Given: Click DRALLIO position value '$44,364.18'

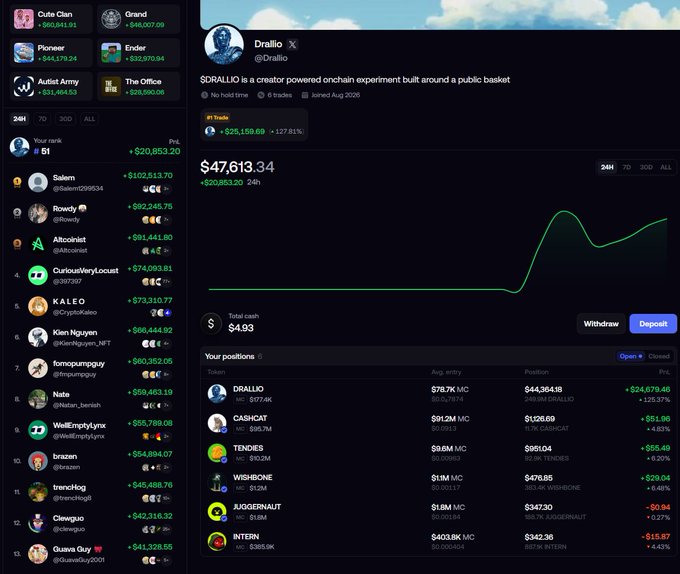Looking at the screenshot, I should (543, 389).
